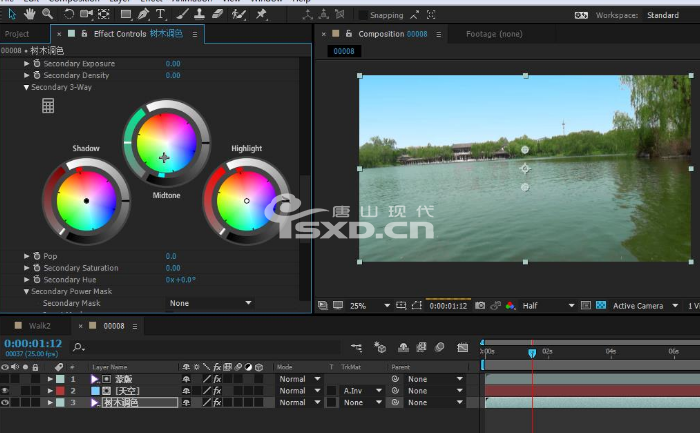Open the Active Camera view dropdown
Image resolution: width=700 pixels, height=433 pixels.
(x=645, y=306)
